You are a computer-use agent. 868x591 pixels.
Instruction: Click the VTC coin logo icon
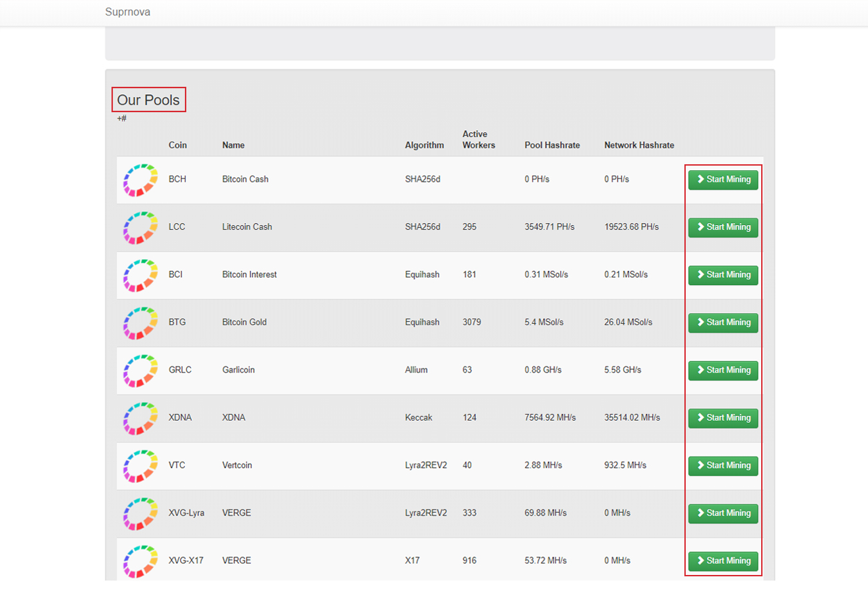[140, 466]
